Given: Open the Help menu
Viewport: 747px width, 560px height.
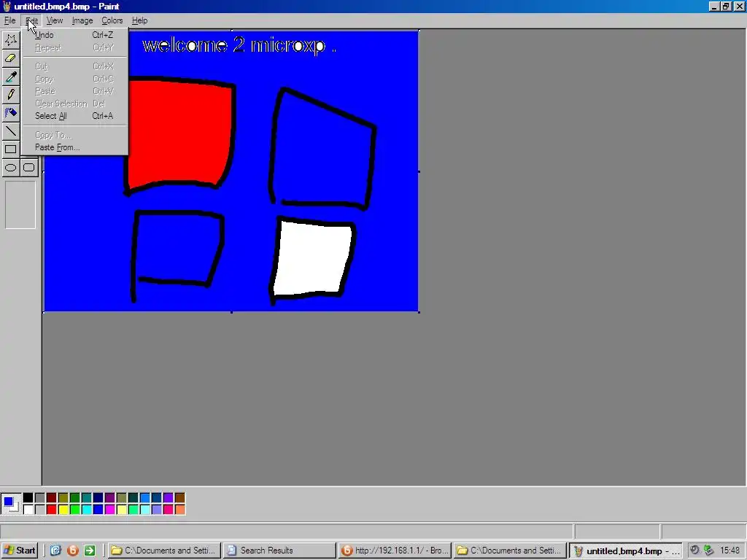Looking at the screenshot, I should click(x=139, y=20).
